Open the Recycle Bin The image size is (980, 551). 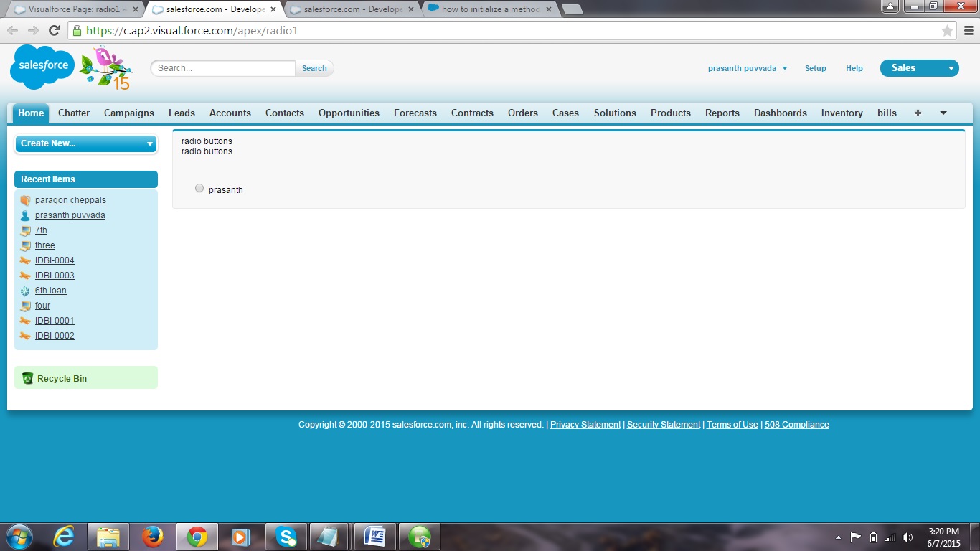point(62,378)
